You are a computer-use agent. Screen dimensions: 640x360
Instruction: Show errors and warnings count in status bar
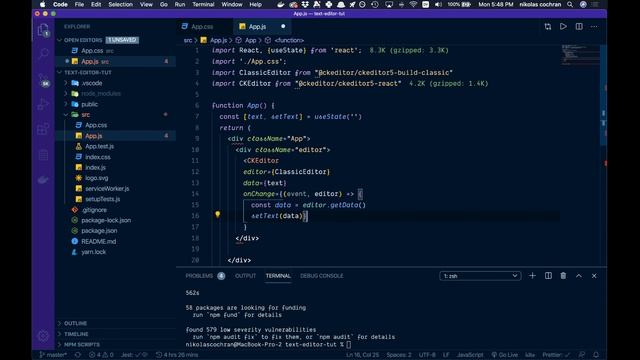coord(101,355)
